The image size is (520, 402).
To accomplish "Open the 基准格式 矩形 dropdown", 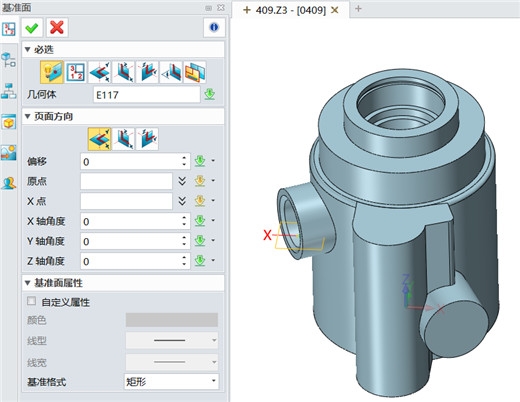I will [x=172, y=381].
